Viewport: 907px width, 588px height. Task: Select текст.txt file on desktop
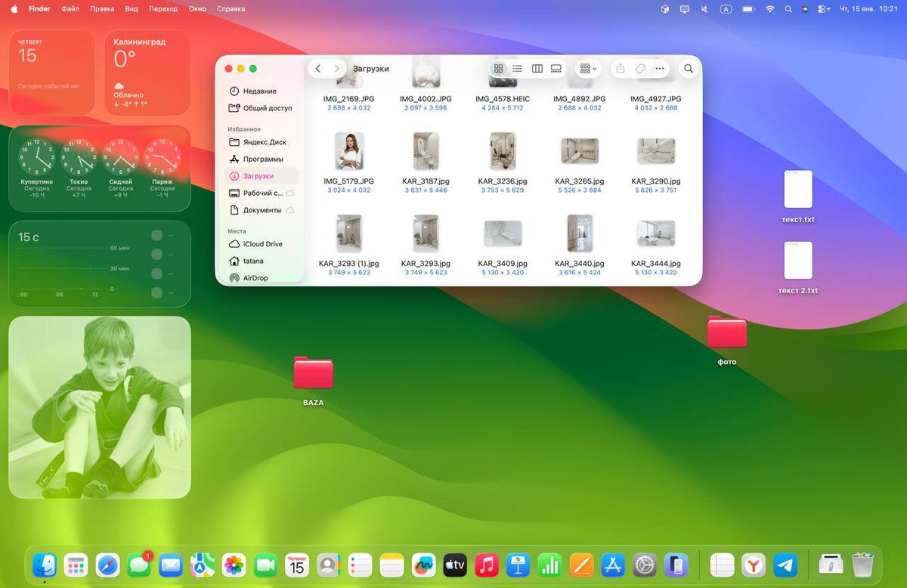point(798,189)
